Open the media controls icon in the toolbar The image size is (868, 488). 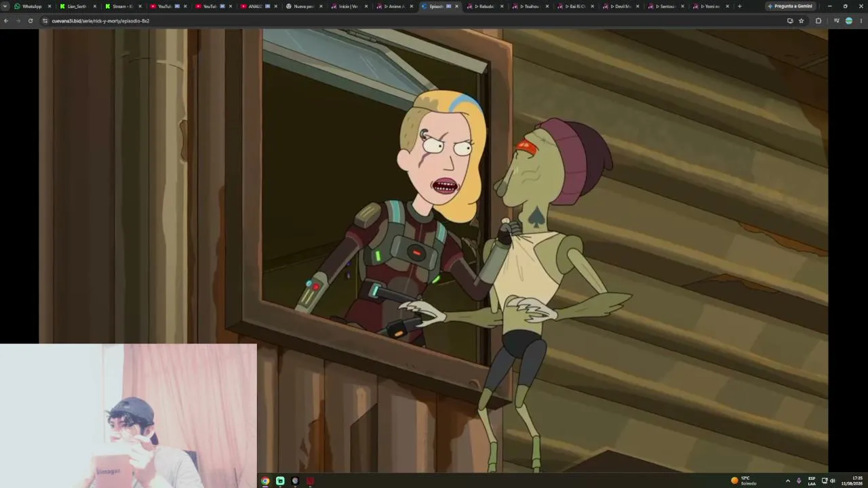(836, 21)
